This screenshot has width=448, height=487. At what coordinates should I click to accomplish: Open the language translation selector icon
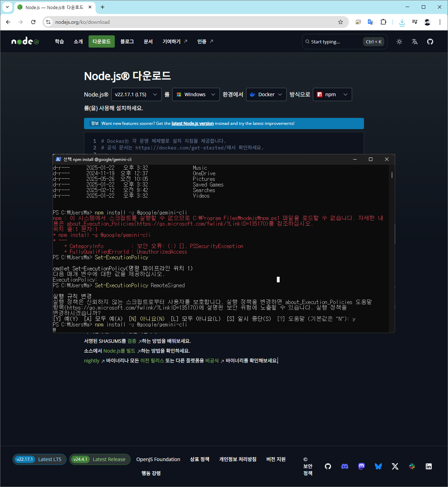click(x=415, y=42)
